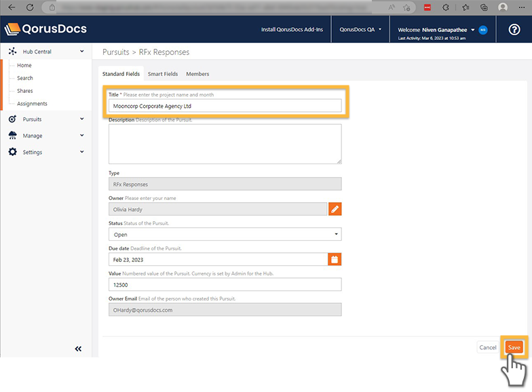
Task: Open the Status dropdown showing Open
Action: 225,235
